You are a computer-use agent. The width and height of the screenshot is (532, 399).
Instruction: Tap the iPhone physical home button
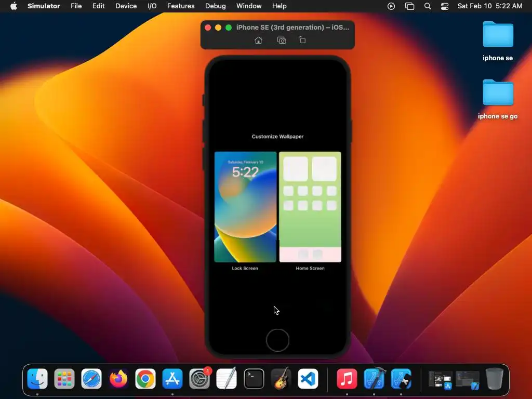(x=277, y=340)
